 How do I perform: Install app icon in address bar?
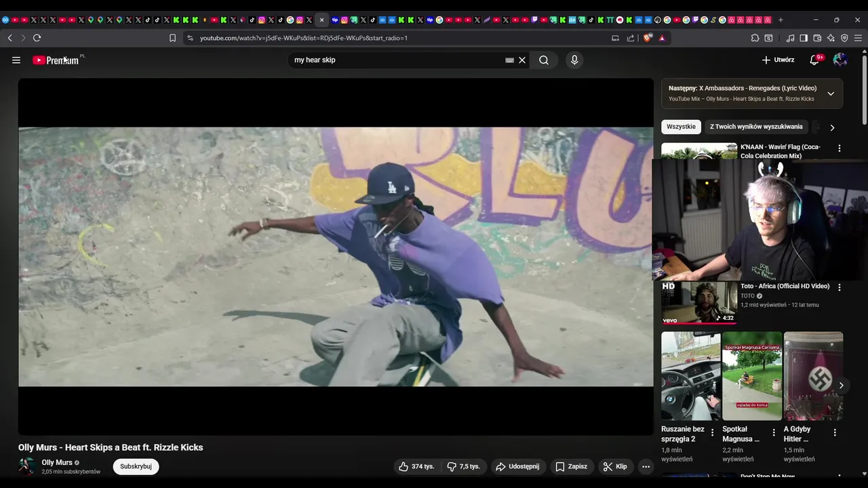click(616, 38)
